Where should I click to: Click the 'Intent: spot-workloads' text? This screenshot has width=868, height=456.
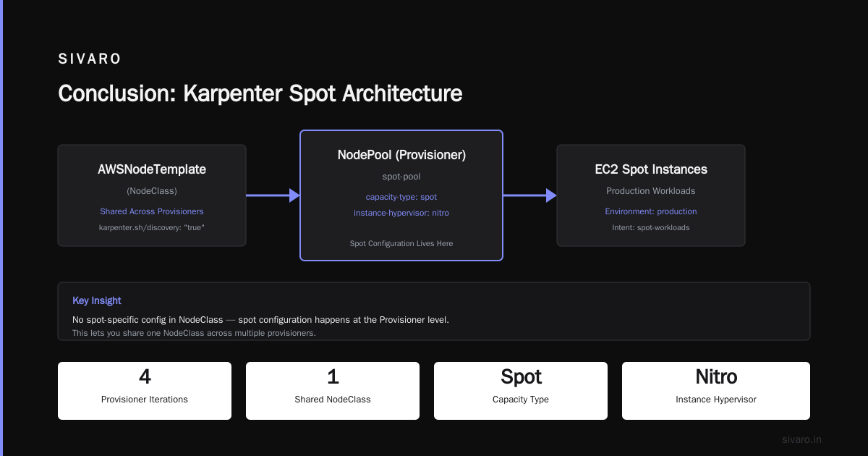tap(651, 227)
